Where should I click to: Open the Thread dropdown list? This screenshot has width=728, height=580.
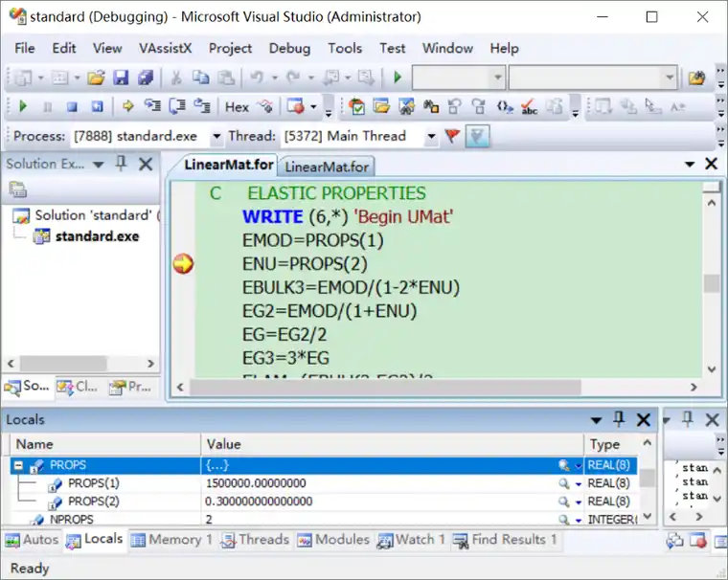coord(431,137)
